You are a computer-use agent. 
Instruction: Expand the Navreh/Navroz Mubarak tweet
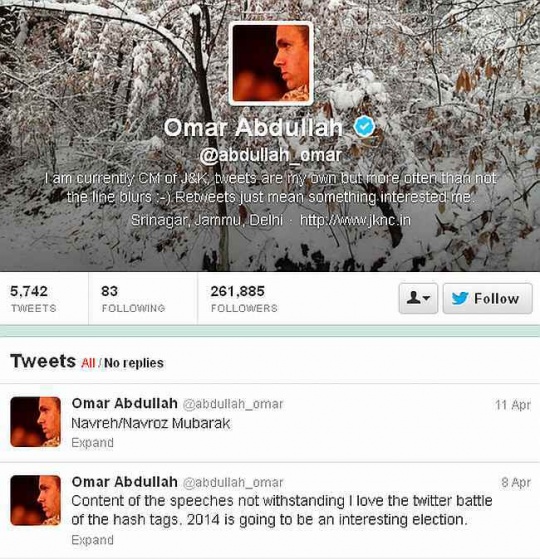[x=92, y=443]
